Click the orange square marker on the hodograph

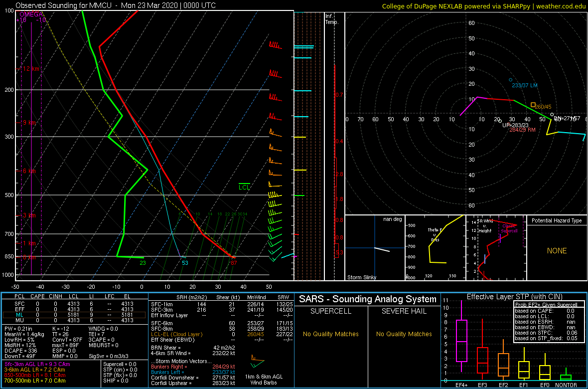click(533, 105)
